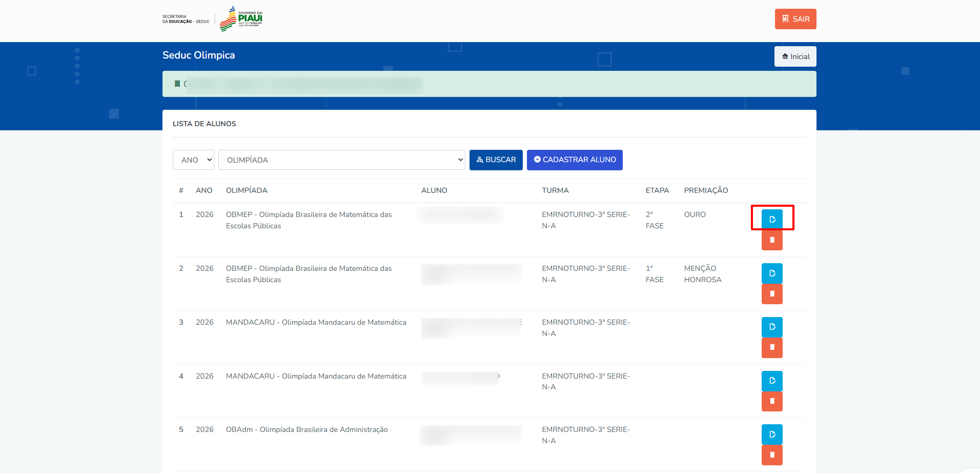Log out using the SAIR button
Screen dimensions: 980x473
[795, 19]
